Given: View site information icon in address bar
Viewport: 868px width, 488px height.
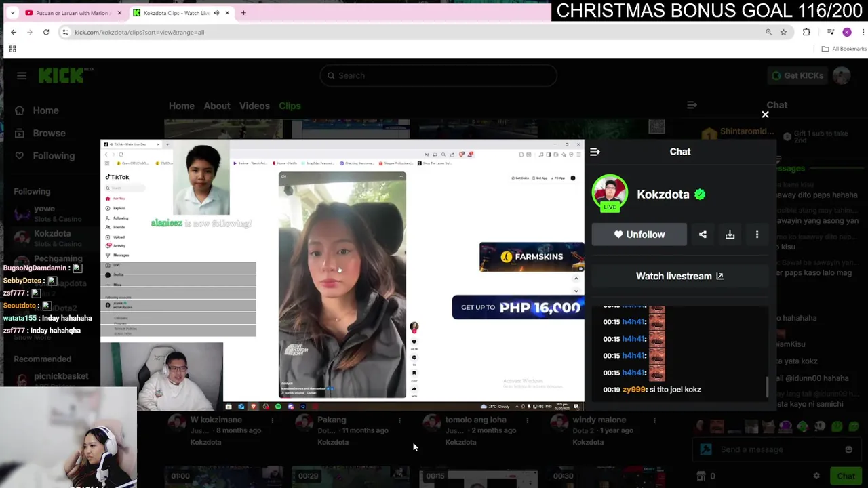Looking at the screenshot, I should coord(65,32).
